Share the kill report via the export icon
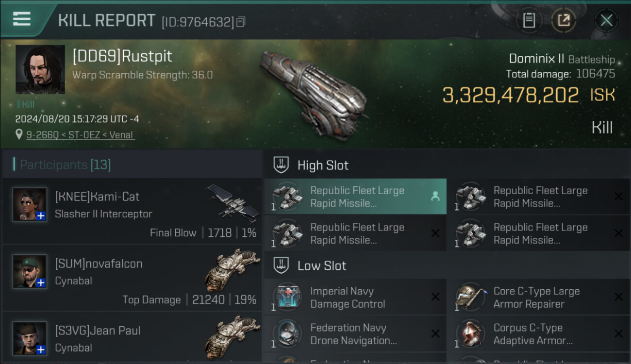 pyautogui.click(x=563, y=20)
